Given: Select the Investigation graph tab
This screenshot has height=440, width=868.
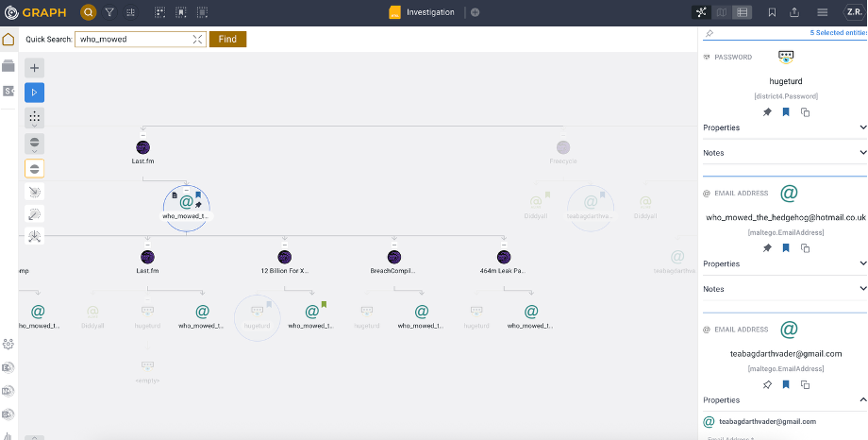Looking at the screenshot, I should pyautogui.click(x=423, y=12).
